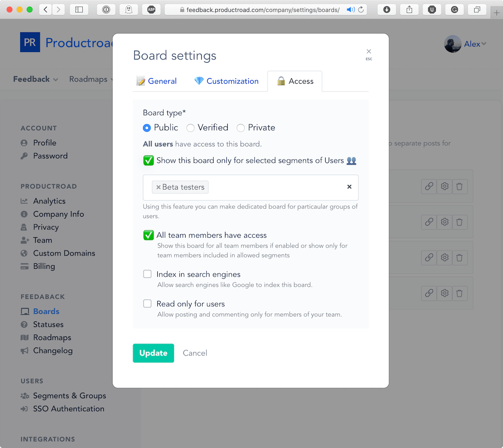Copy link icon for the first board row

(429, 187)
